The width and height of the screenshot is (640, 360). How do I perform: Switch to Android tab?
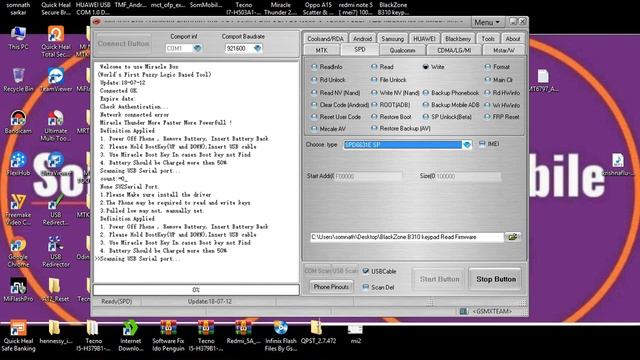(362, 39)
